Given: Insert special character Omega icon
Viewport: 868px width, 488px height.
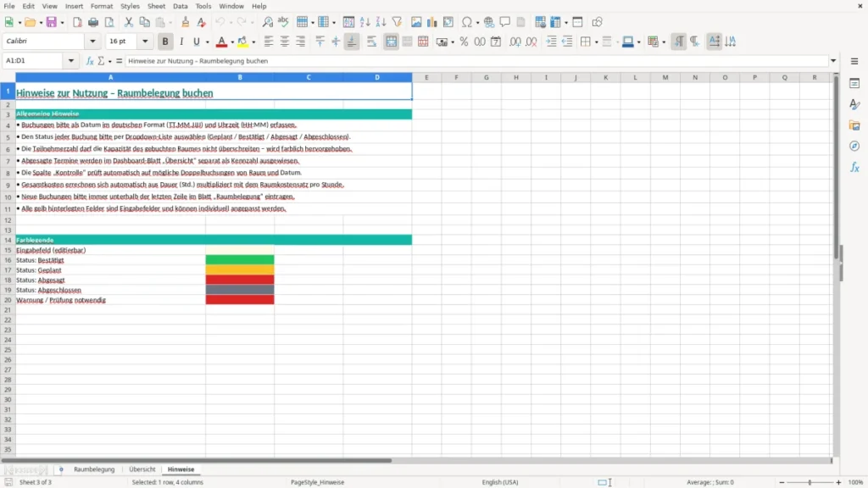Looking at the screenshot, I should click(x=467, y=22).
